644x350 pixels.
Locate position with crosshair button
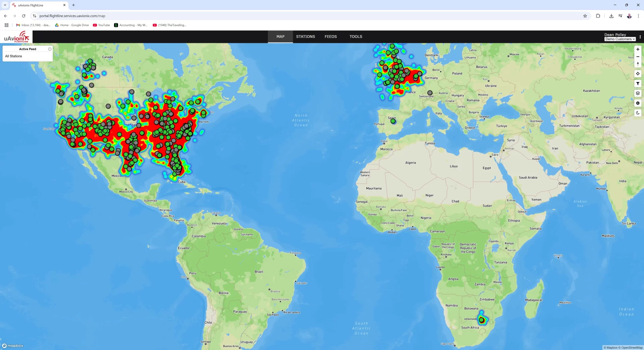638,74
